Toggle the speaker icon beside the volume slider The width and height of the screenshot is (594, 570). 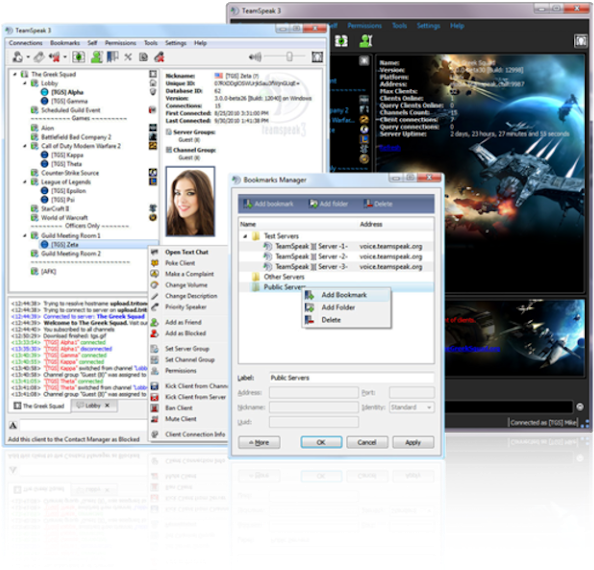(255, 57)
